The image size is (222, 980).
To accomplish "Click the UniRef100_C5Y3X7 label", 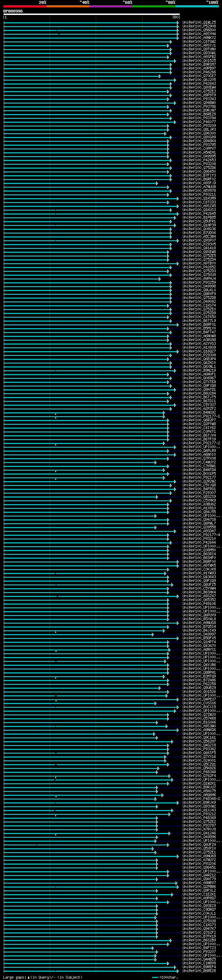I will [199, 405].
